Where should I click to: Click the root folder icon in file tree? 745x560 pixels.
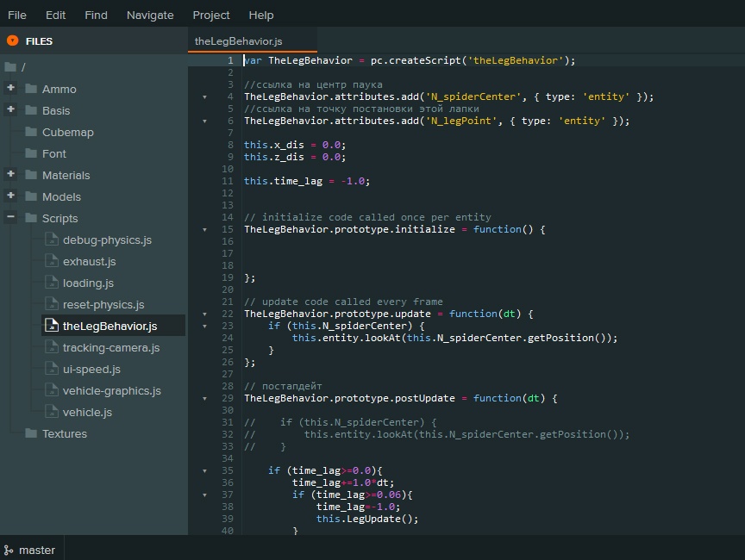click(10, 67)
